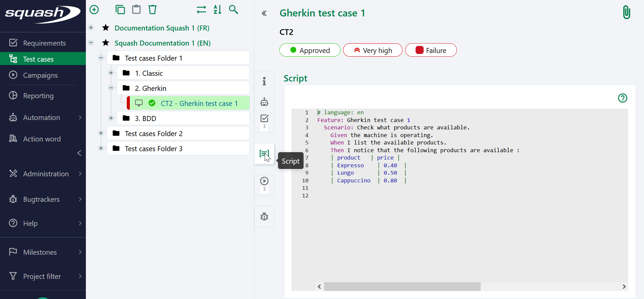644x299 pixels.
Task: Select Test cases Folder 2
Action: (x=154, y=133)
